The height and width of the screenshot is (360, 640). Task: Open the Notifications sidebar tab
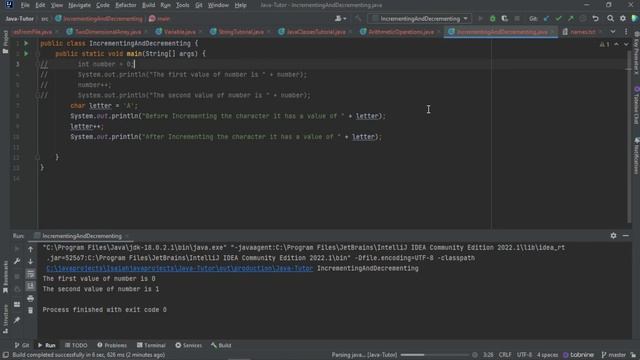coord(636,156)
